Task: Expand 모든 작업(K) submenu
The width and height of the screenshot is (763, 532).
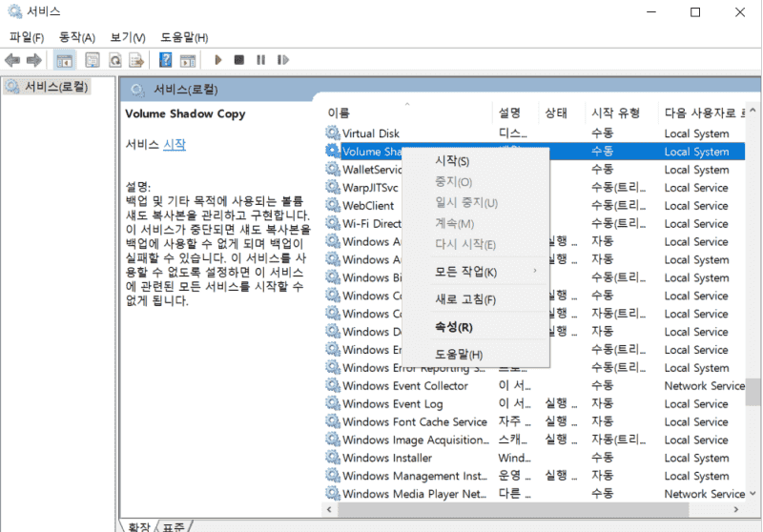Action: click(x=476, y=272)
